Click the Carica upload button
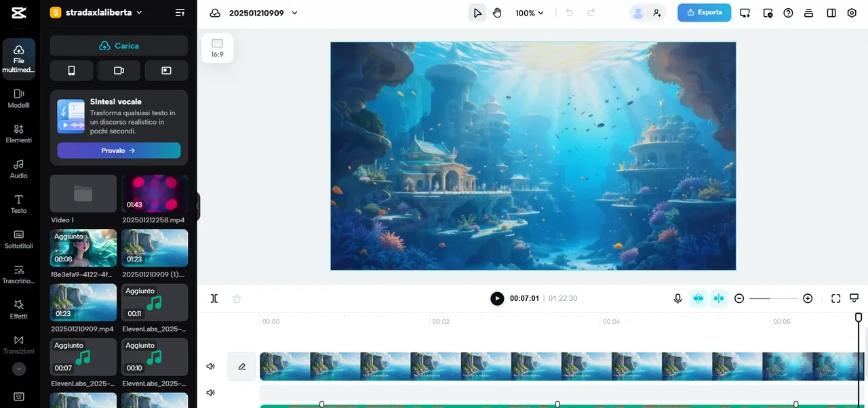Image resolution: width=868 pixels, height=408 pixels. (x=119, y=46)
